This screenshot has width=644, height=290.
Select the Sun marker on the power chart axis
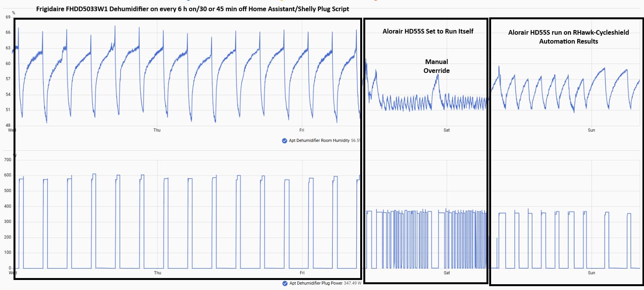click(x=591, y=273)
